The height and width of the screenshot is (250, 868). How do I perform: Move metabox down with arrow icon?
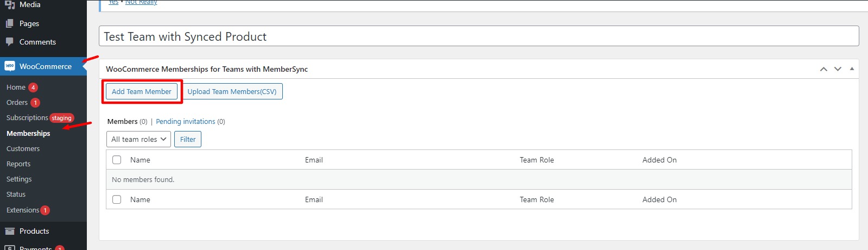(838, 69)
